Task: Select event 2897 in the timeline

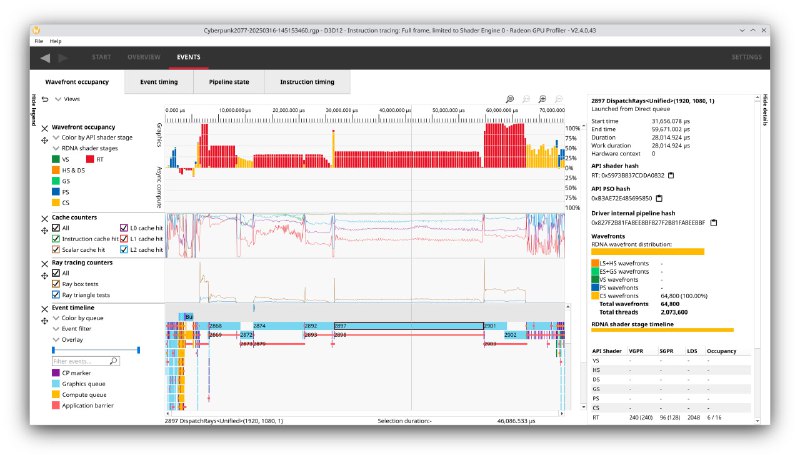Action: click(409, 326)
